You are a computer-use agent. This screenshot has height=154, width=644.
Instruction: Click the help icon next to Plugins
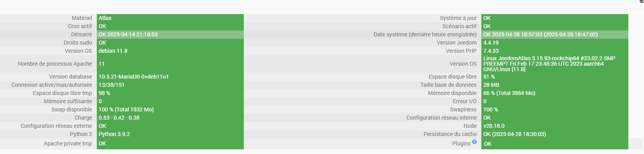[474, 142]
